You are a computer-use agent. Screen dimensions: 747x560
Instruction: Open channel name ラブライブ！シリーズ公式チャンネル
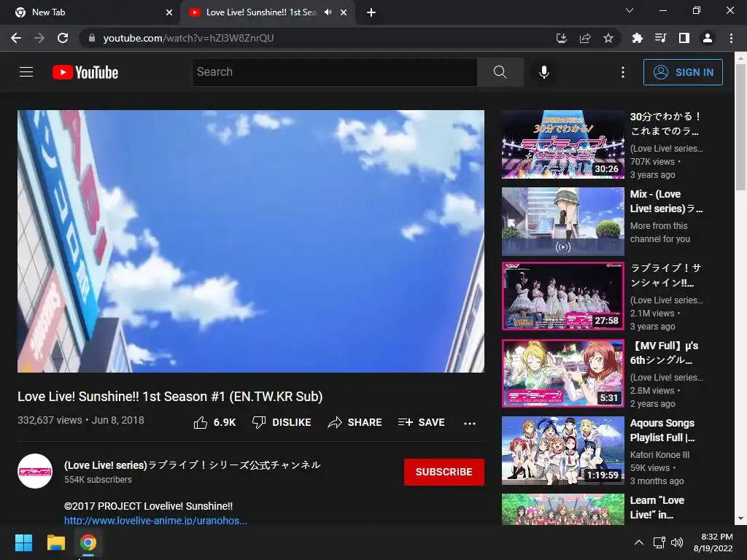[x=193, y=464]
